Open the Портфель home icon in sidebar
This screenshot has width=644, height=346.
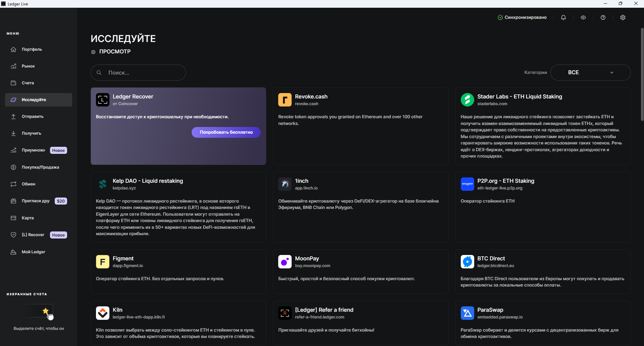(13, 49)
